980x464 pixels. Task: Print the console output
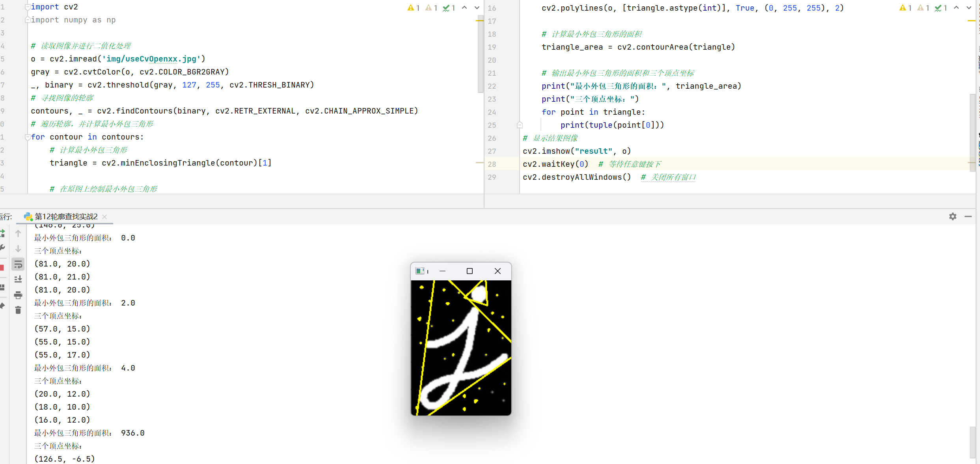pos(18,295)
